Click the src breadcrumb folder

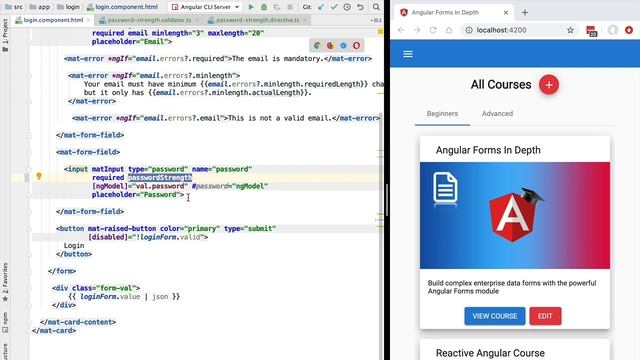pyautogui.click(x=14, y=7)
